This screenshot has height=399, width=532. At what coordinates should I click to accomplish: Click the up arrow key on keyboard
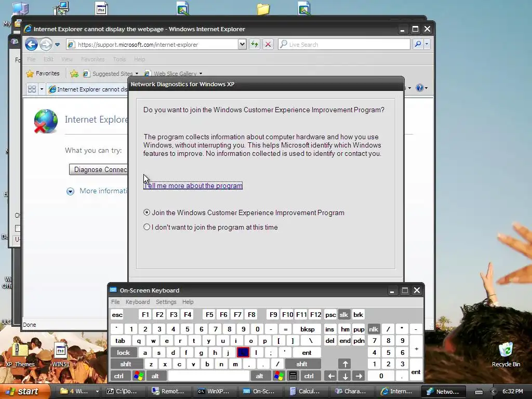[345, 364]
